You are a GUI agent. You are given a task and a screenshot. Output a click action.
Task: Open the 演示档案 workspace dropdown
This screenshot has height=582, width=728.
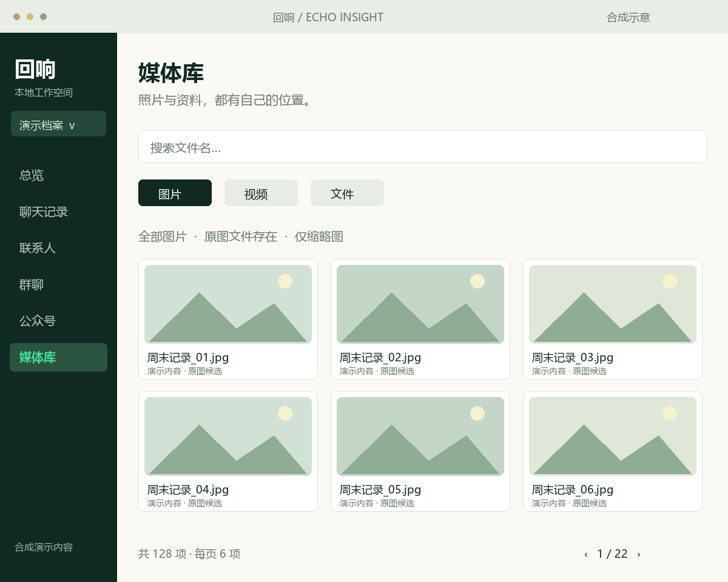pos(58,124)
